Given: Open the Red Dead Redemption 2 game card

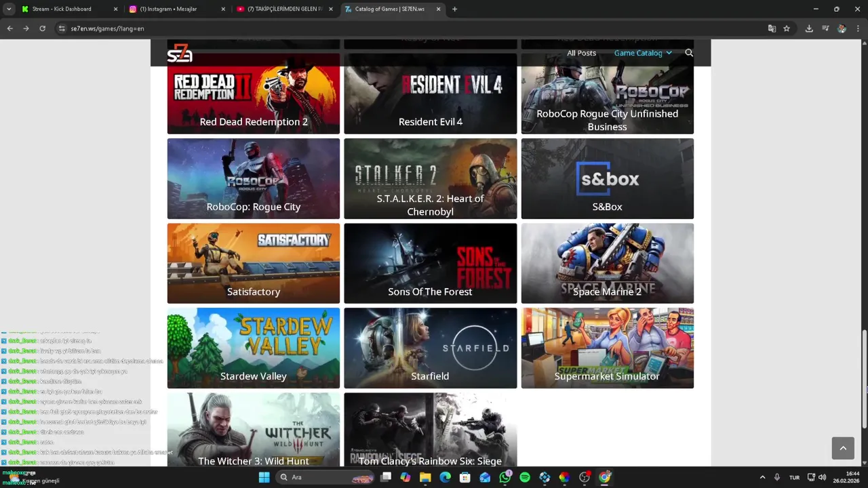Looking at the screenshot, I should coord(254,94).
